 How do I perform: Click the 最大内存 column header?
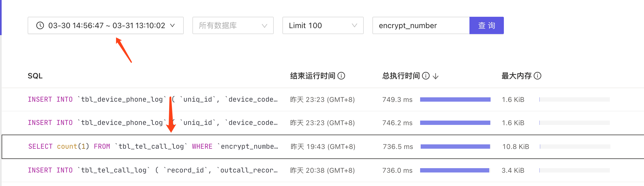[x=516, y=76]
